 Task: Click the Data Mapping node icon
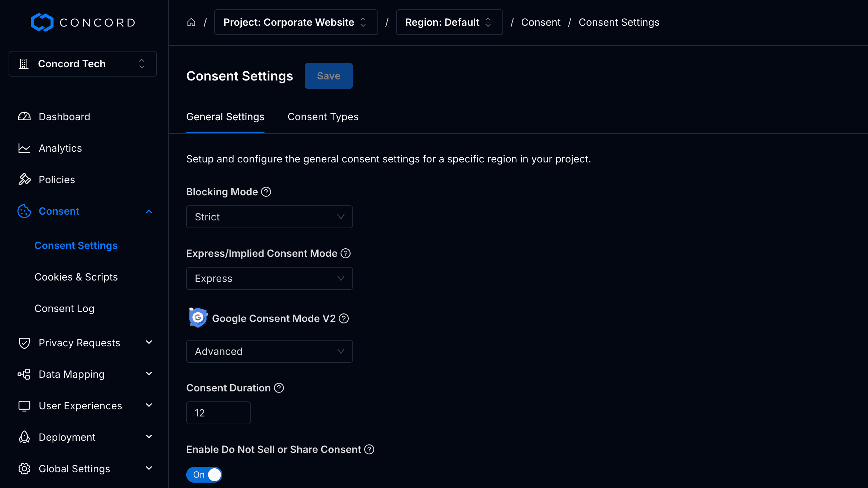click(x=24, y=374)
